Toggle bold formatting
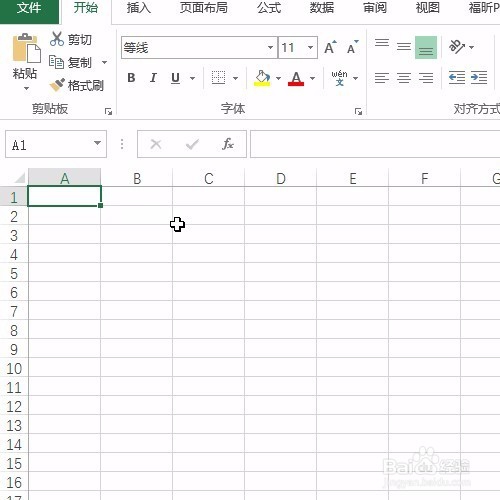Viewport: 500px width, 500px height. (x=131, y=78)
